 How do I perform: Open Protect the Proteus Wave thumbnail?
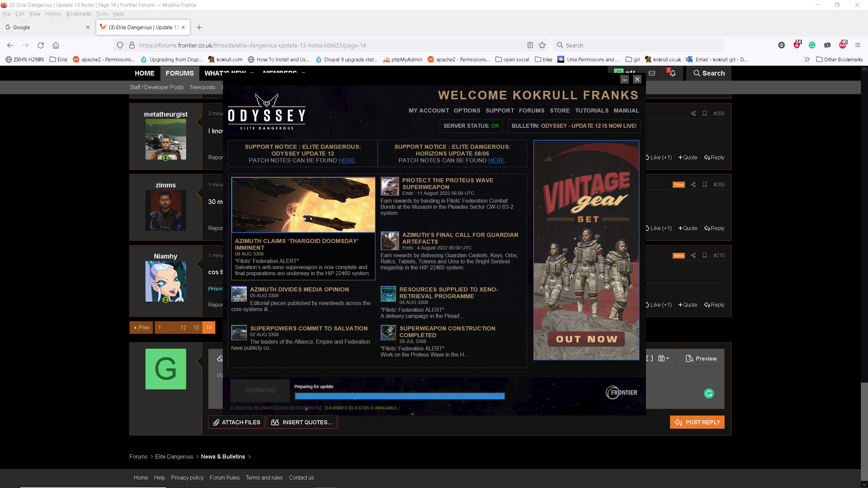coord(390,186)
